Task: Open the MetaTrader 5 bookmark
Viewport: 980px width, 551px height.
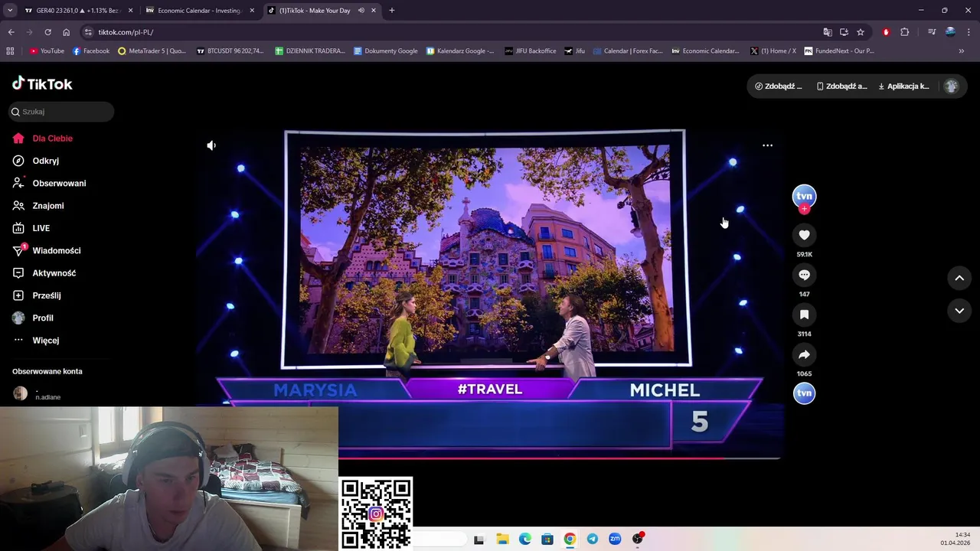Action: coord(152,51)
